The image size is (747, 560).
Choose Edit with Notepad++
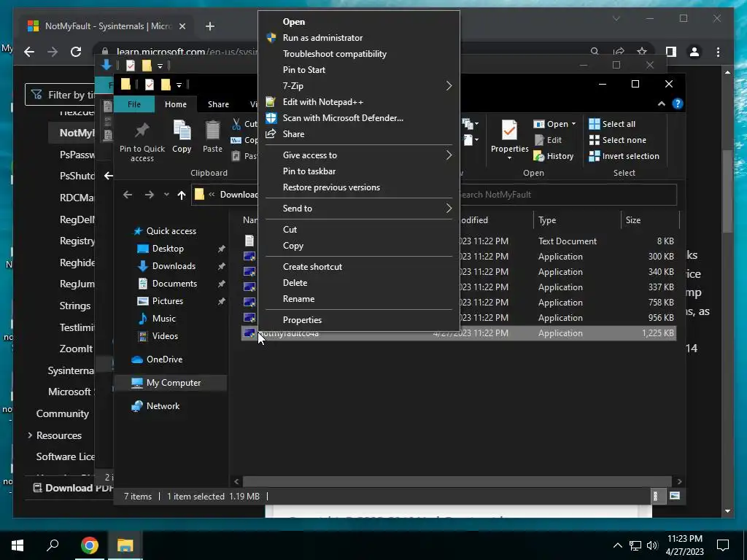coord(322,102)
